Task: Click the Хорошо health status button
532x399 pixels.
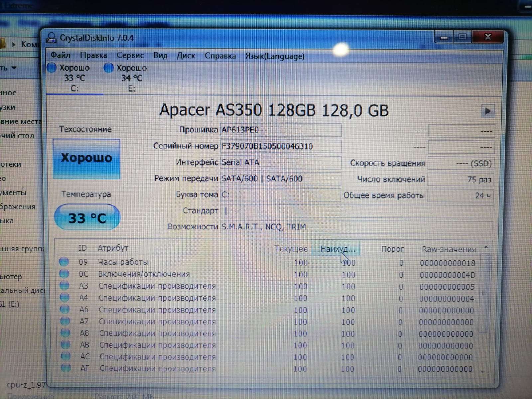Action: (x=86, y=158)
